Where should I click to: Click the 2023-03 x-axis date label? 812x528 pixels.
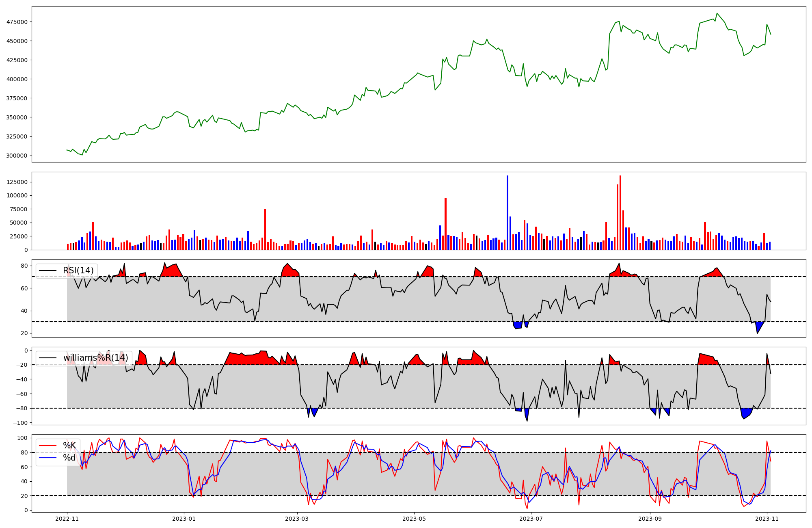(x=297, y=519)
